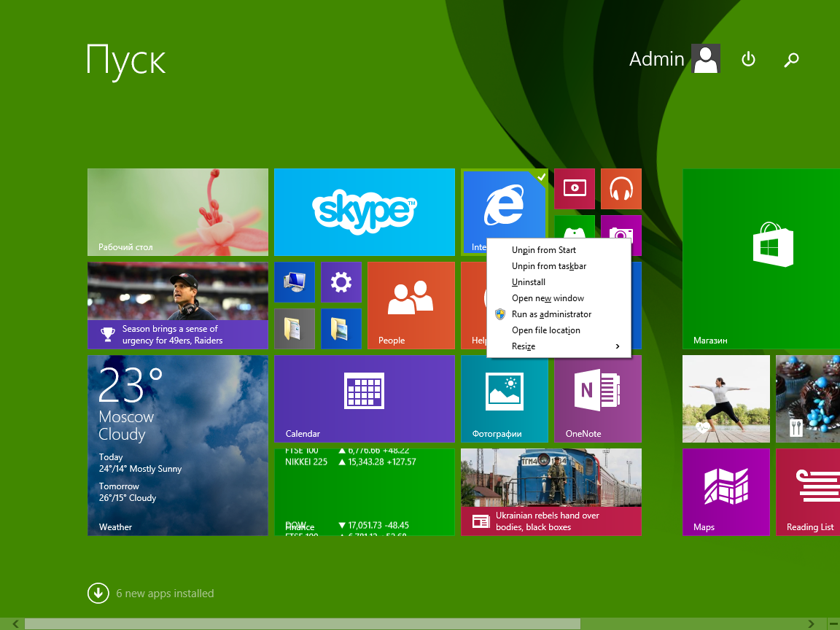
Task: Click the horizontal scrollbar thumb
Action: click(303, 623)
